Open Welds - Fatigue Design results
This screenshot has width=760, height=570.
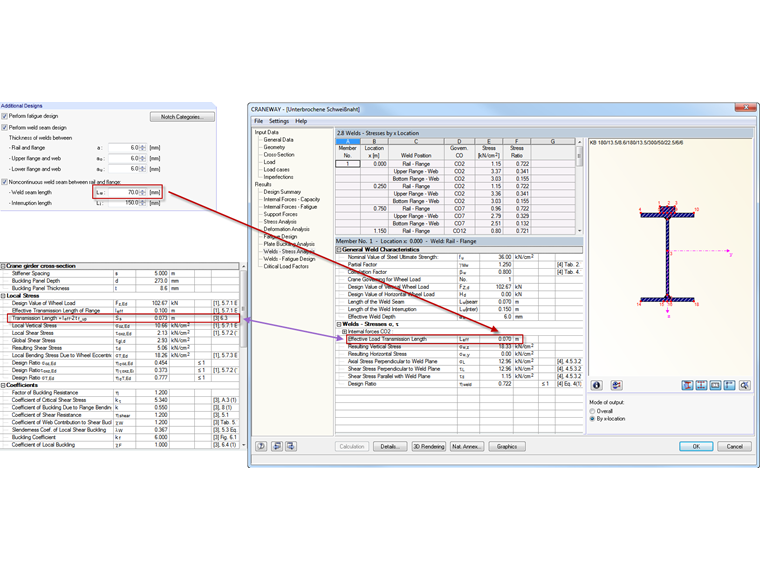click(x=289, y=259)
